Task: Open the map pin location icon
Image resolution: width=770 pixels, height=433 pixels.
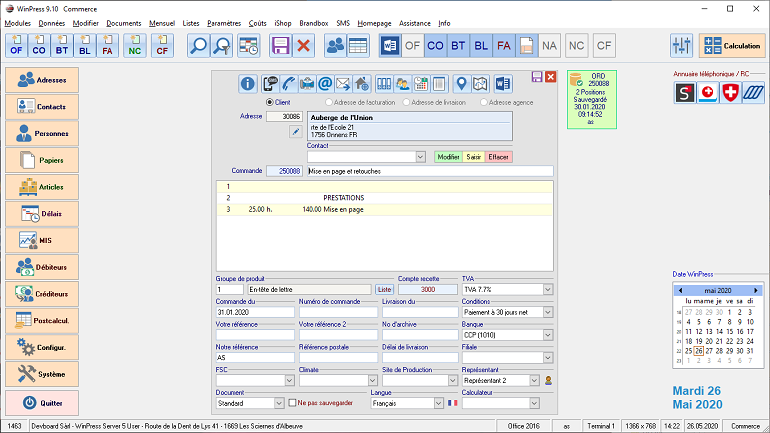Action: point(461,84)
